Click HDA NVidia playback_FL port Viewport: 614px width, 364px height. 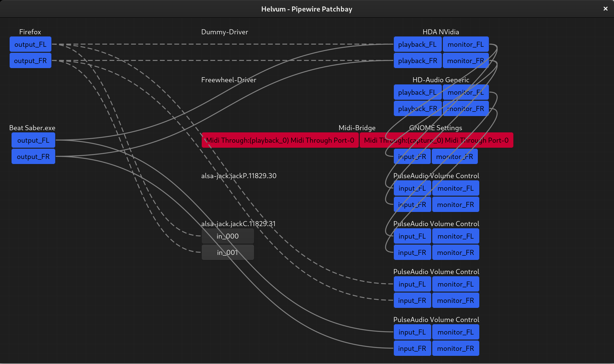point(417,44)
